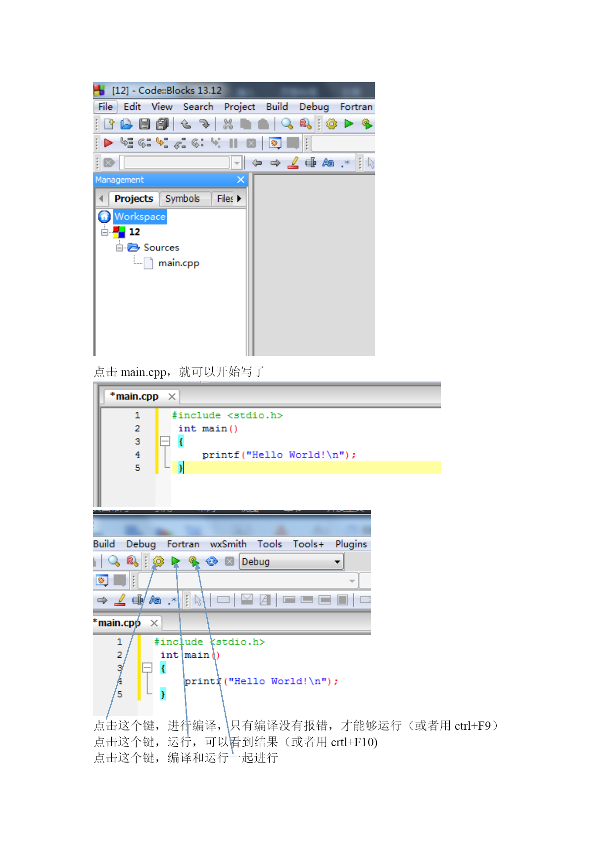The height and width of the screenshot is (868, 614).
Task: Click the New file icon
Action: point(109,124)
